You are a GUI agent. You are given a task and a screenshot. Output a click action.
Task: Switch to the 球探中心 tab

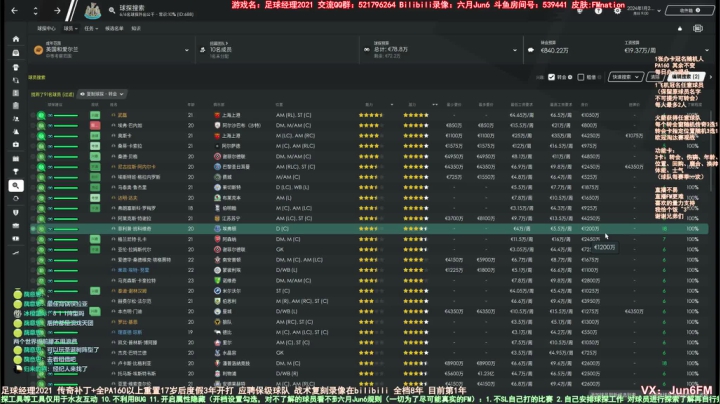click(x=46, y=28)
